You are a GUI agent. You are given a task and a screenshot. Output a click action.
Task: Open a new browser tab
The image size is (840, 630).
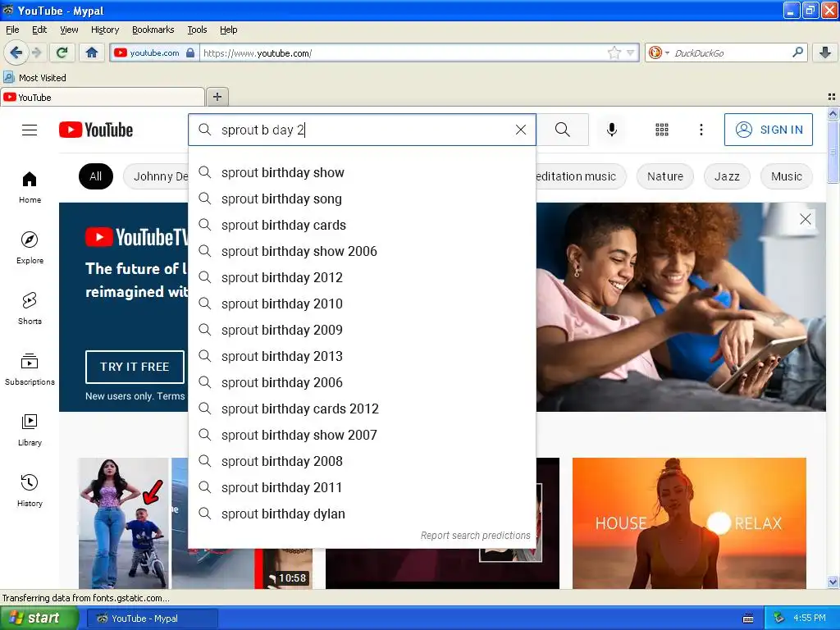tap(217, 97)
